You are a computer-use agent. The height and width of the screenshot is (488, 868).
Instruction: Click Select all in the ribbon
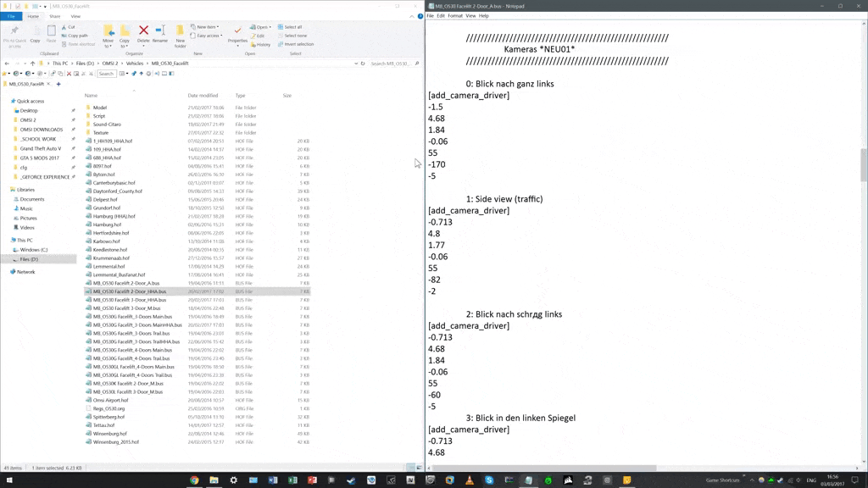coord(292,27)
